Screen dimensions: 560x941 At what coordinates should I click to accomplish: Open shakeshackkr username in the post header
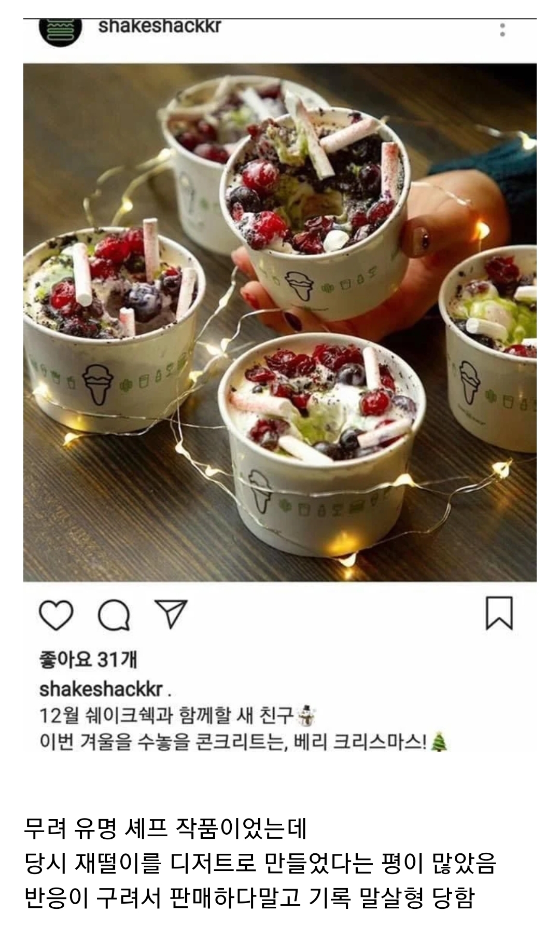(160, 26)
